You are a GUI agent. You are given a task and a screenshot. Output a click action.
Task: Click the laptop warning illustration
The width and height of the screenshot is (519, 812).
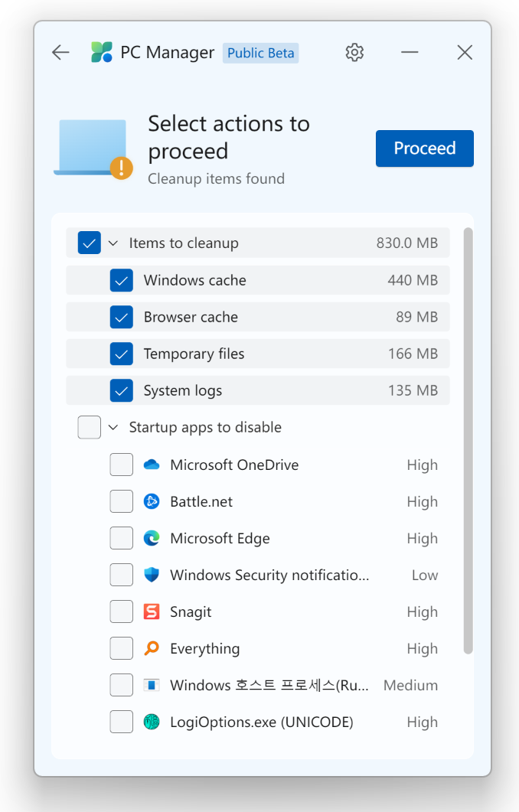pos(93,150)
